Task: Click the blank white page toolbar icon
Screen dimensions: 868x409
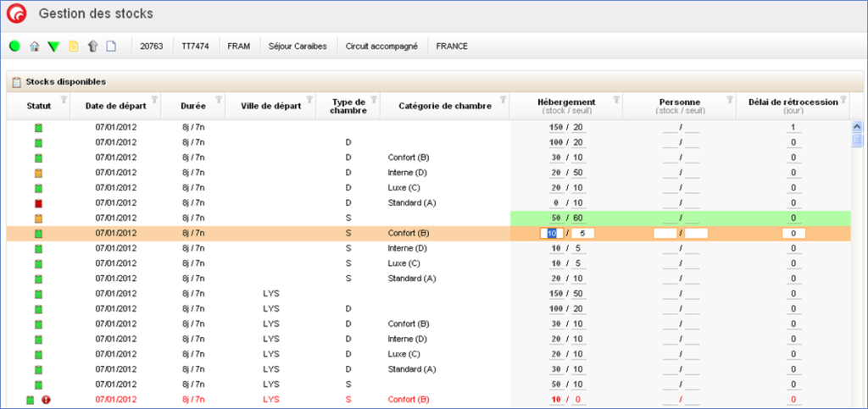Action: [111, 46]
